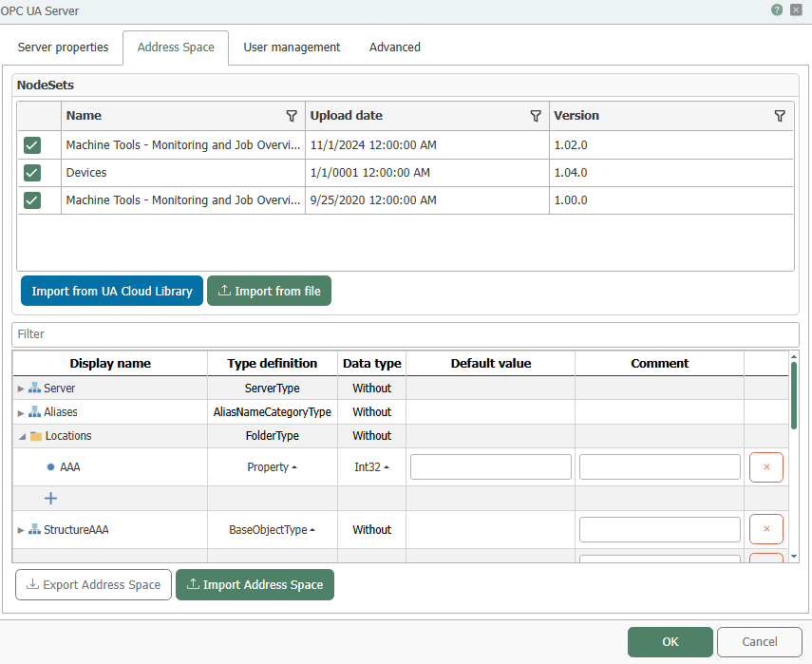This screenshot has width=812, height=664.
Task: Click Export Address Space button
Action: (93, 585)
